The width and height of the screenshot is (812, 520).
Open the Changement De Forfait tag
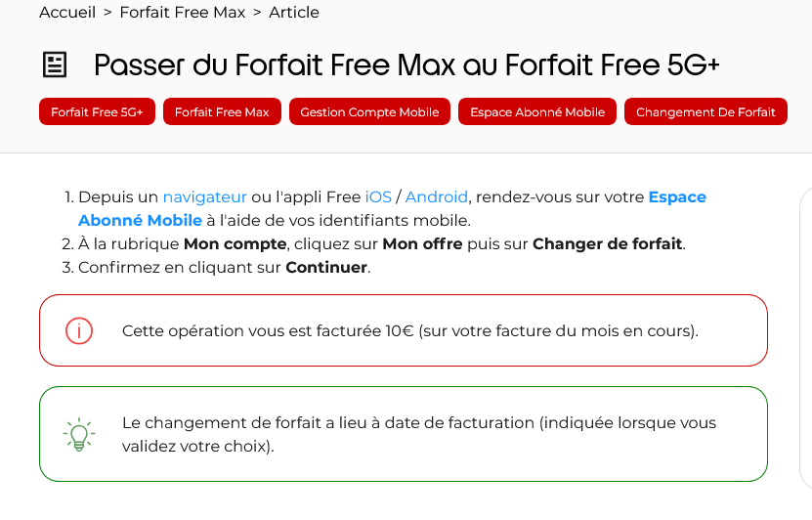(x=705, y=112)
